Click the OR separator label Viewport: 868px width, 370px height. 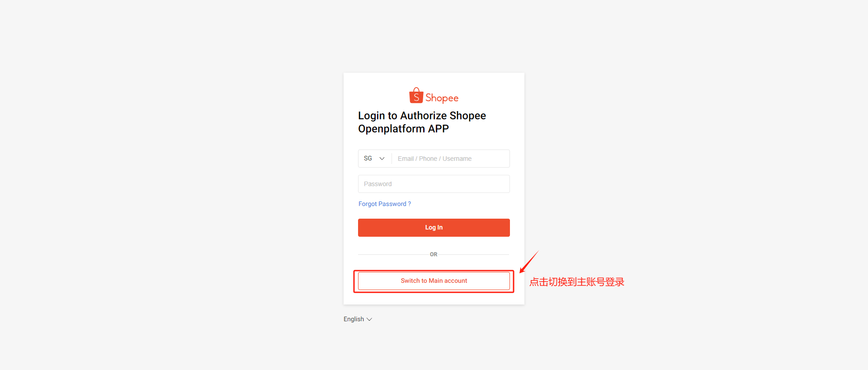pyautogui.click(x=434, y=254)
